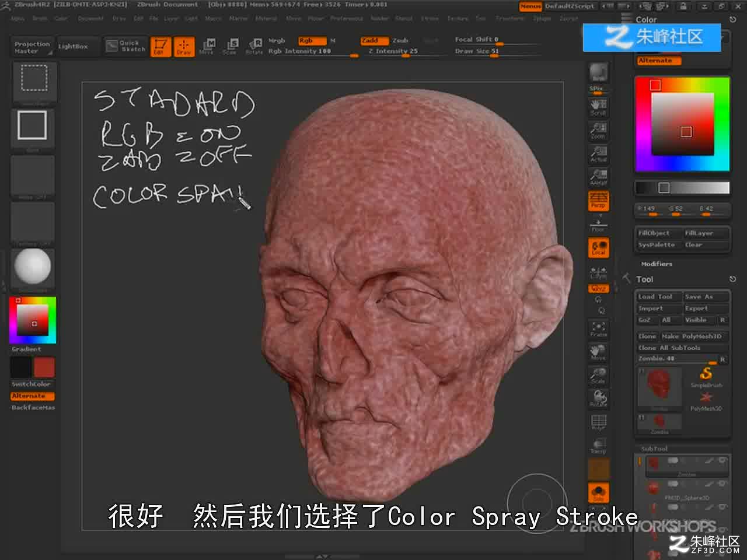Click the right-shelf Rotate view icon
This screenshot has width=747, height=560.
[x=598, y=398]
